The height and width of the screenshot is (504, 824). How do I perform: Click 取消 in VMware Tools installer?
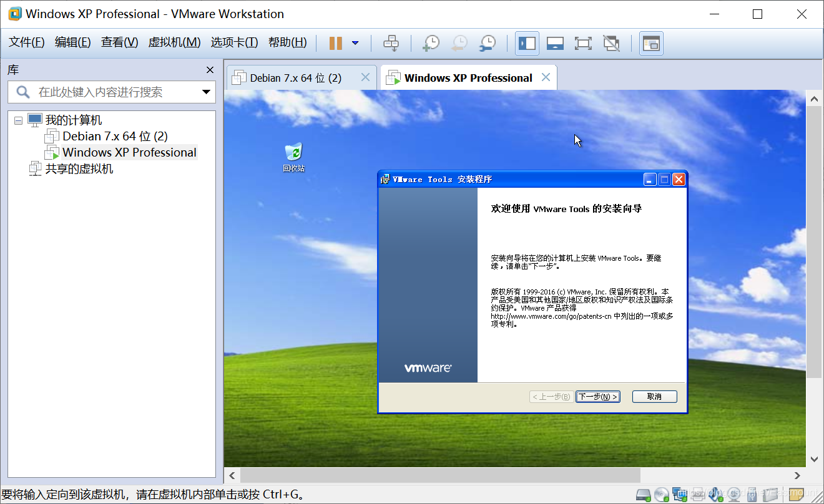tap(654, 397)
